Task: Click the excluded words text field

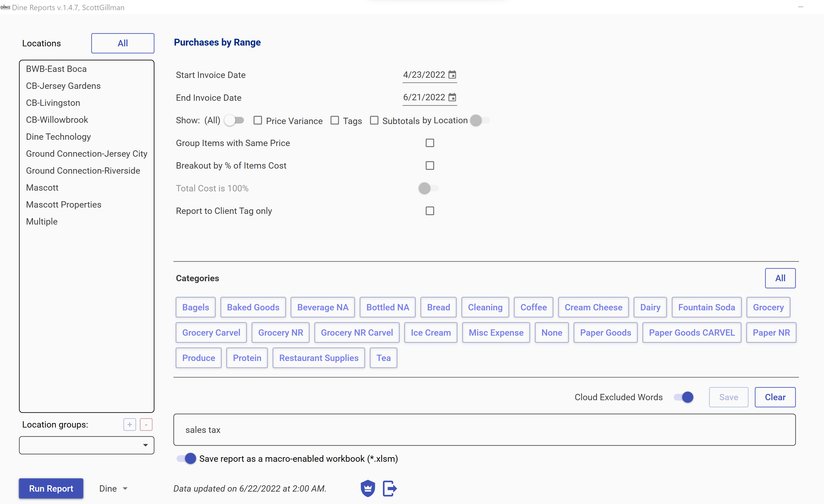Action: coord(484,430)
